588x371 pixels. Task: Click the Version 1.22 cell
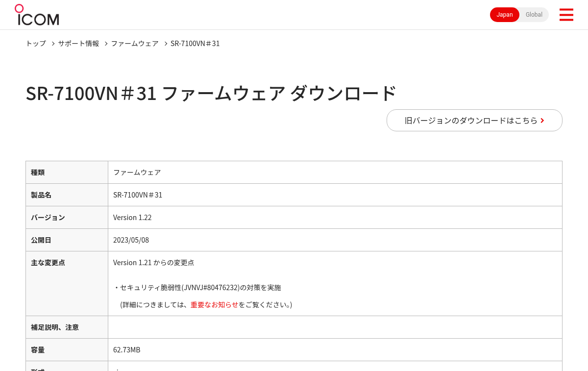pyautogui.click(x=335, y=218)
